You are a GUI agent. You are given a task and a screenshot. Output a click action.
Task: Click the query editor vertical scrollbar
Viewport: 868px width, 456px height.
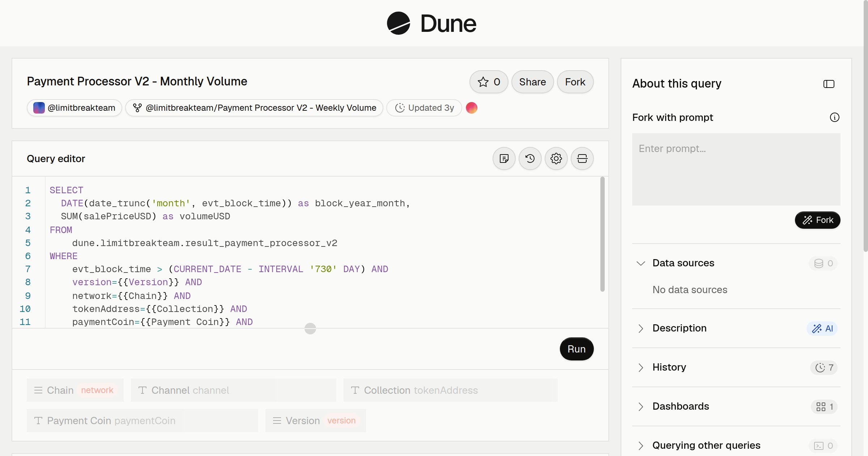coord(602,234)
